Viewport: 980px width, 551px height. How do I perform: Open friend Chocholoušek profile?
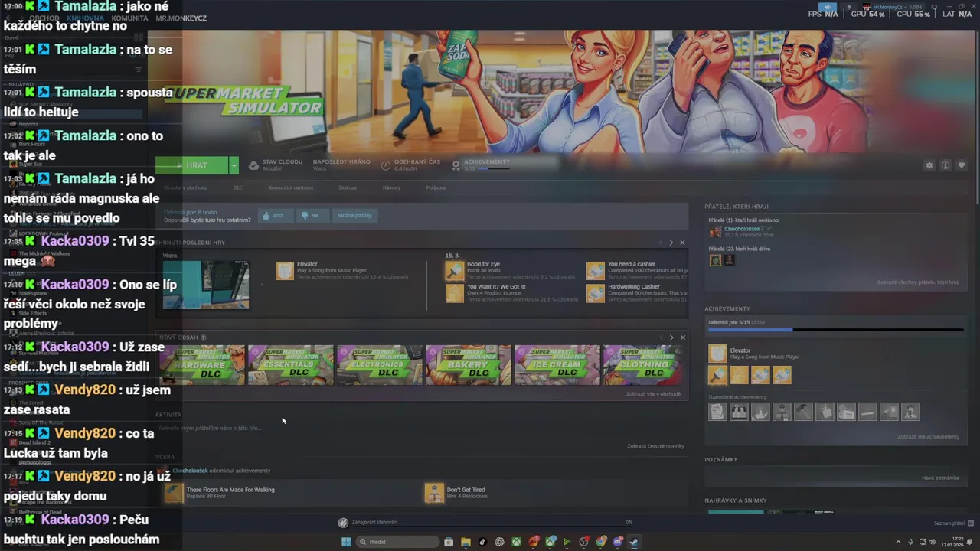click(742, 229)
